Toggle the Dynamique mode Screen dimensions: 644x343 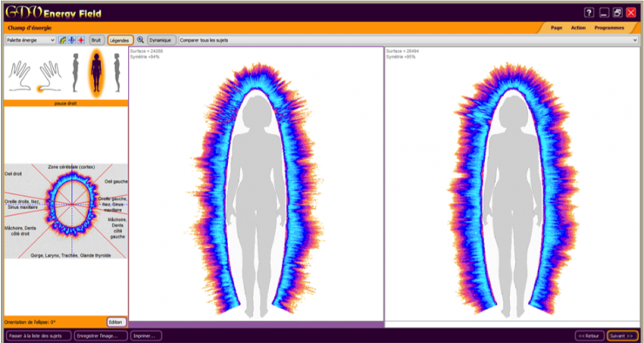161,40
